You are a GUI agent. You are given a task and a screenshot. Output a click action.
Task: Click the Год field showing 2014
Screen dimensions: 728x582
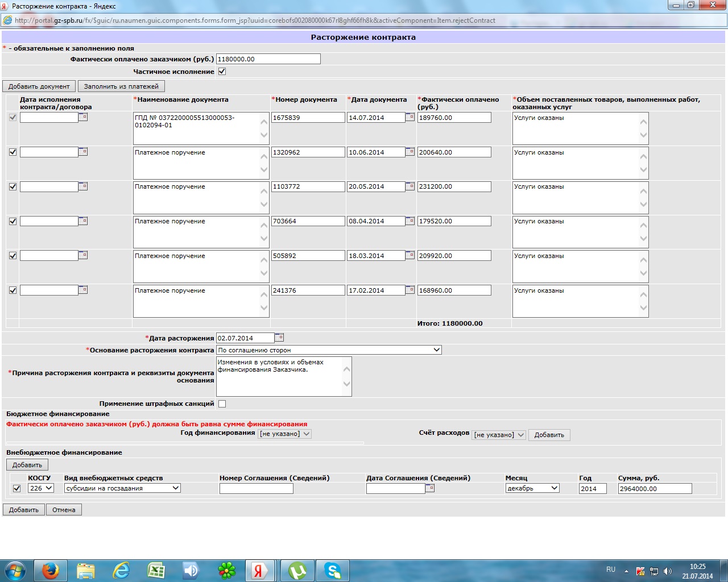click(x=593, y=488)
